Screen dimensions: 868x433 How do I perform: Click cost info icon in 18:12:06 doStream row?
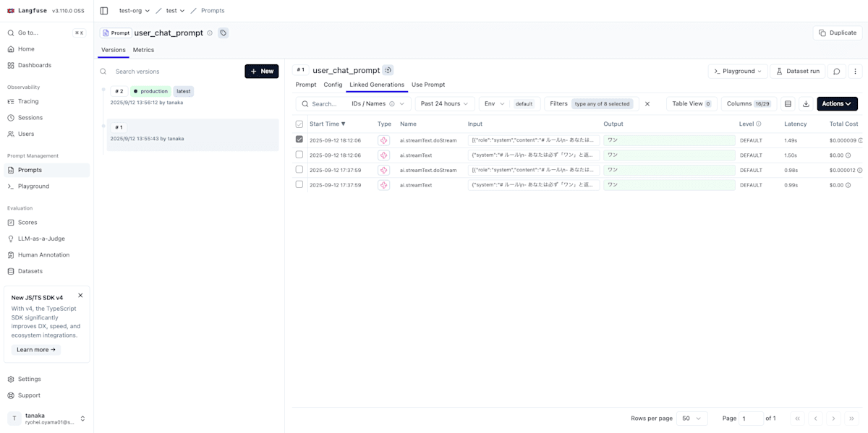(861, 140)
